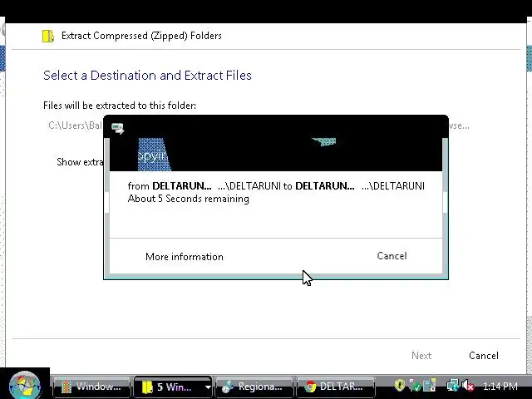This screenshot has height=399, width=532.
Task: Open the muted volume tray icon
Action: pos(468,386)
